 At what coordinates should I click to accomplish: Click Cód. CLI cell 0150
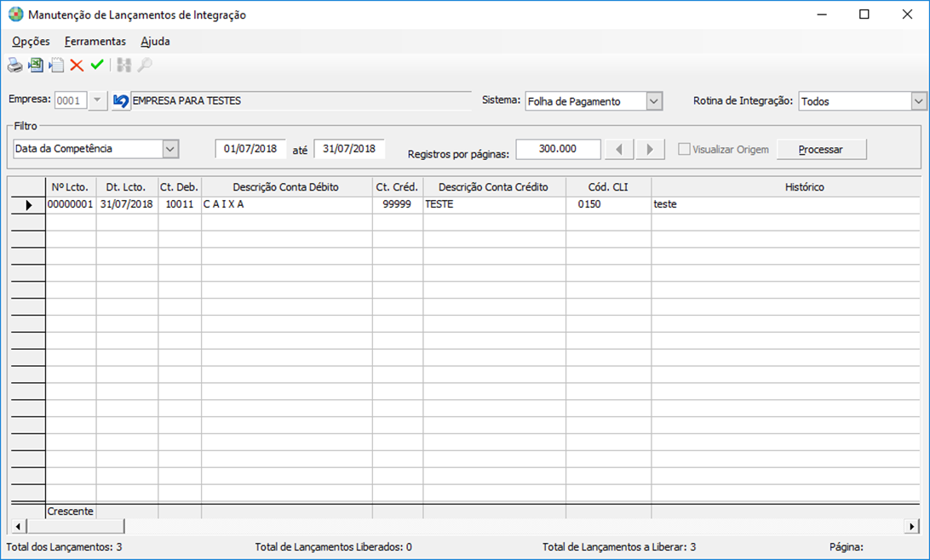coord(609,204)
